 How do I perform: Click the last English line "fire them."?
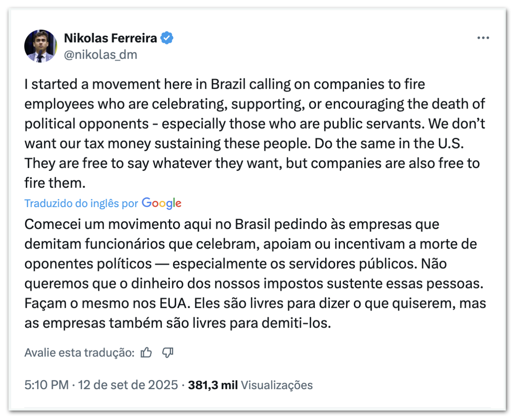(55, 183)
